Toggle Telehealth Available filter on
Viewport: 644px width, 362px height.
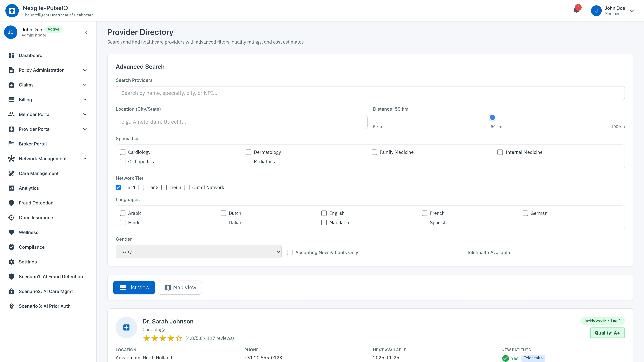[461, 252]
